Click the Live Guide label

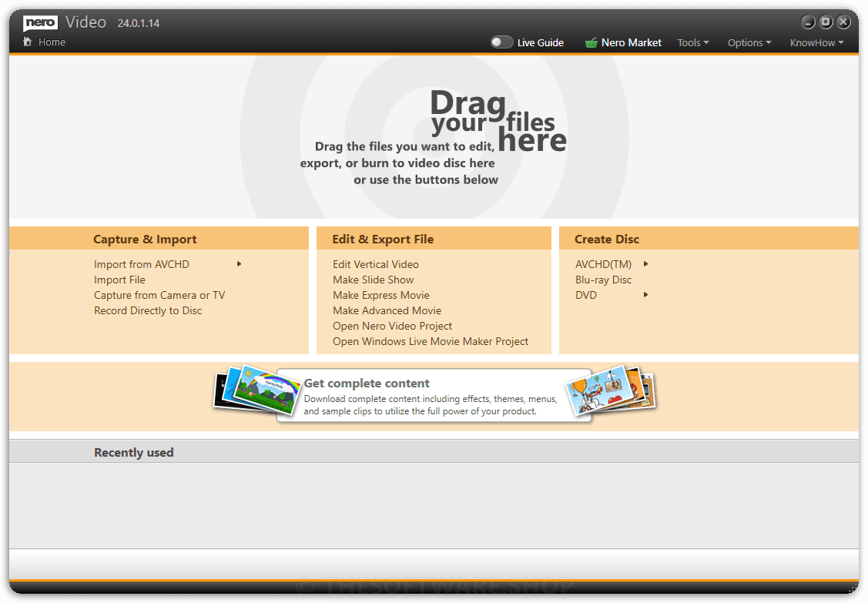coord(541,42)
